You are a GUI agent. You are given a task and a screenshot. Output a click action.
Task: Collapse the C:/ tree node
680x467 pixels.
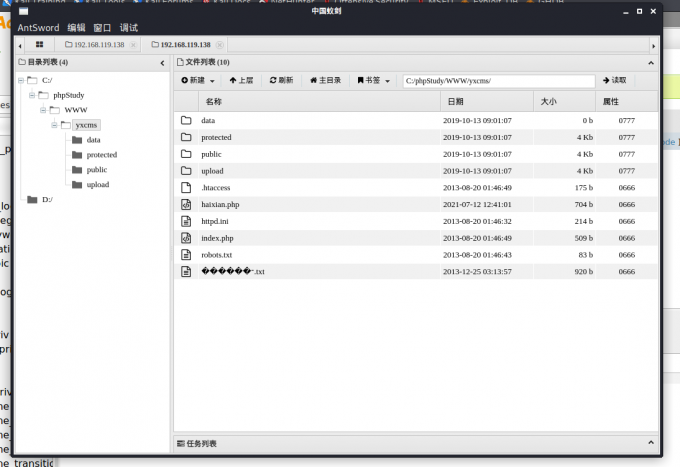click(21, 80)
